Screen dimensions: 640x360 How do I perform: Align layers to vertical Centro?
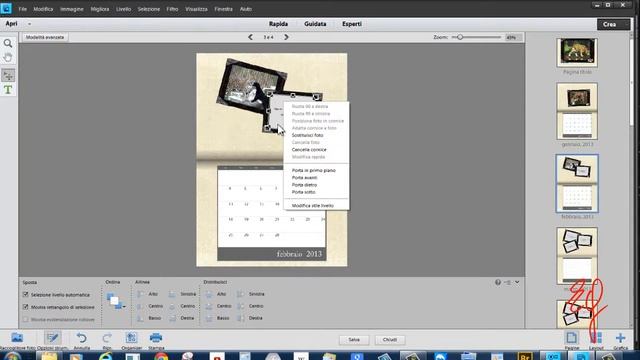click(x=150, y=306)
